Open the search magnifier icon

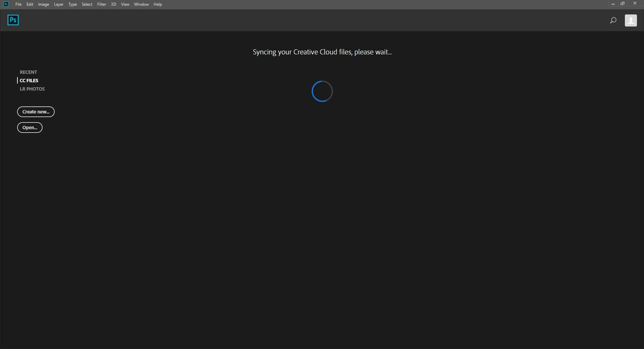pos(613,20)
